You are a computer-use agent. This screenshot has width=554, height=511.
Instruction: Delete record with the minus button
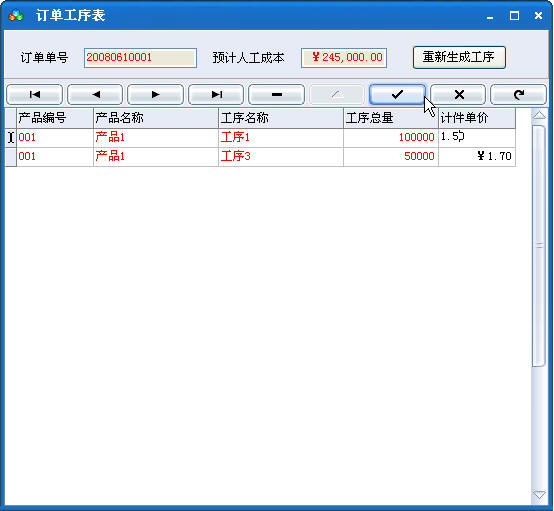pyautogui.click(x=277, y=95)
